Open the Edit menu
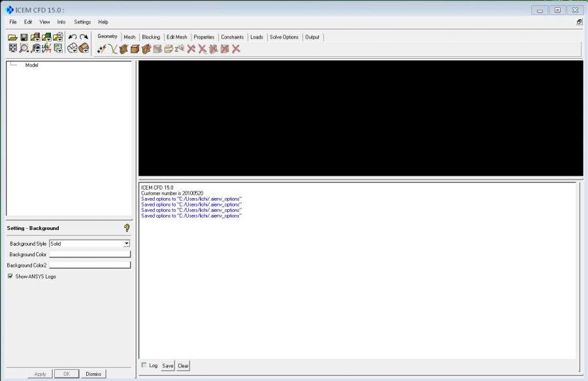 coord(28,22)
